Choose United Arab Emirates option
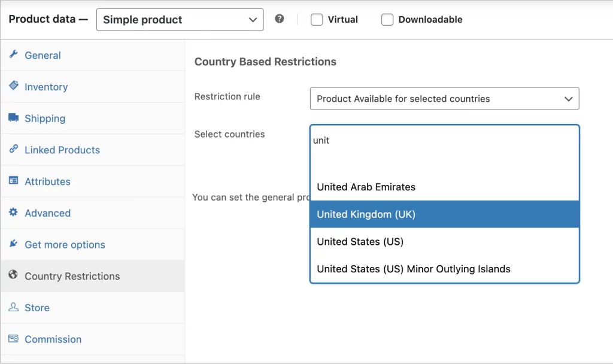 point(444,187)
